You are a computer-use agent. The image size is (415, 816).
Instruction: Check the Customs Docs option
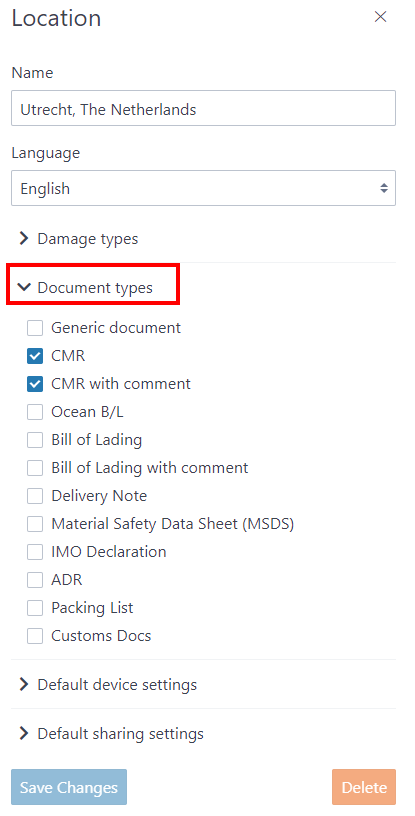(35, 636)
